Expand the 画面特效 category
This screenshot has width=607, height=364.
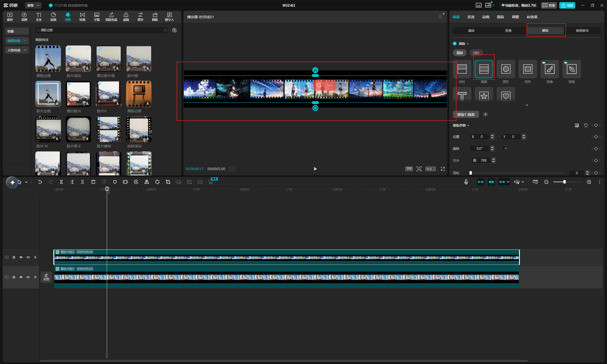[17, 41]
